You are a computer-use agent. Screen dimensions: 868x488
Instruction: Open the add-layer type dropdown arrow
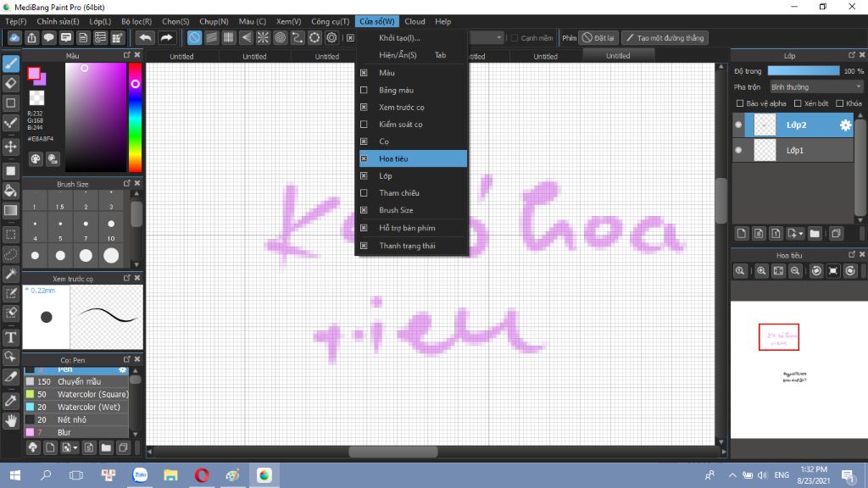[800, 234]
